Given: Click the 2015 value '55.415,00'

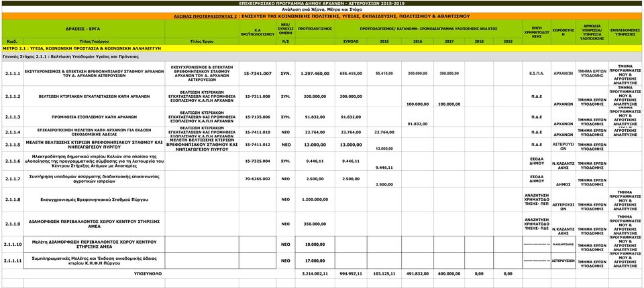Looking at the screenshot, I should tap(384, 74).
